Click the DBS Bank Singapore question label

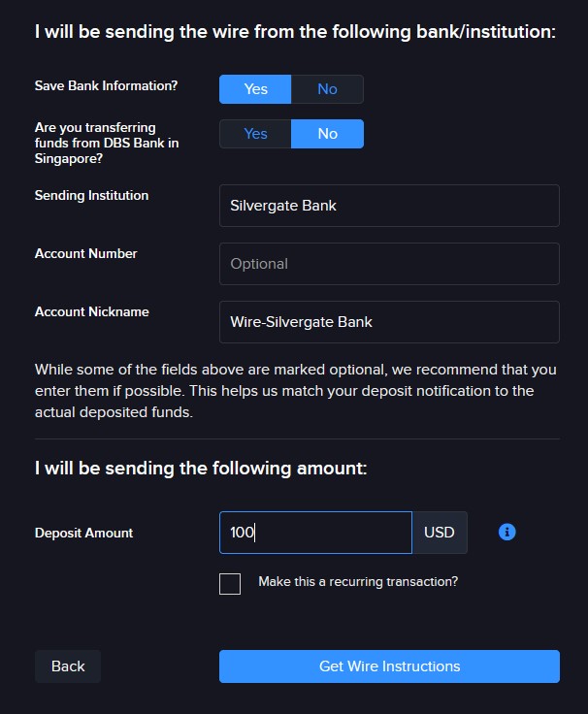coord(107,143)
